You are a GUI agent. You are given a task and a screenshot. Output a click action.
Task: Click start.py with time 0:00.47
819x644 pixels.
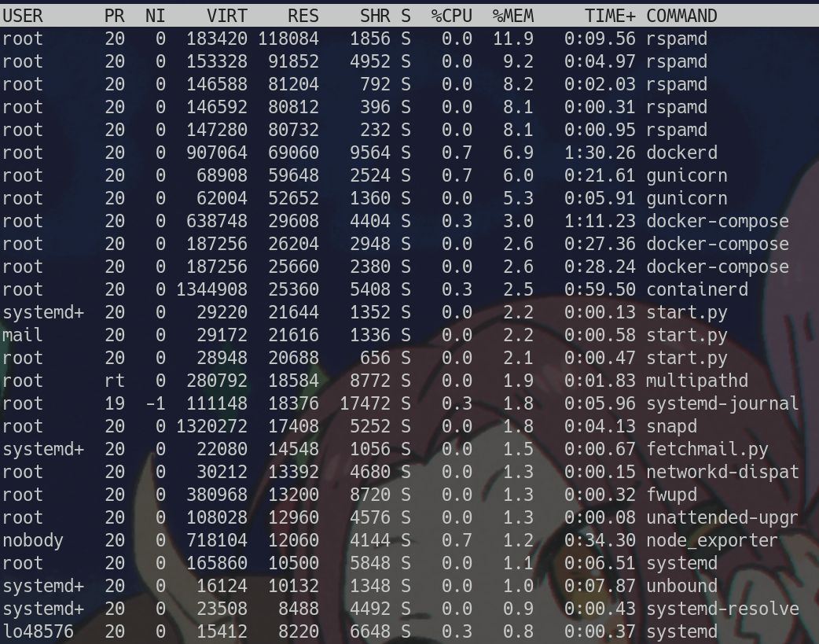[x=687, y=358]
